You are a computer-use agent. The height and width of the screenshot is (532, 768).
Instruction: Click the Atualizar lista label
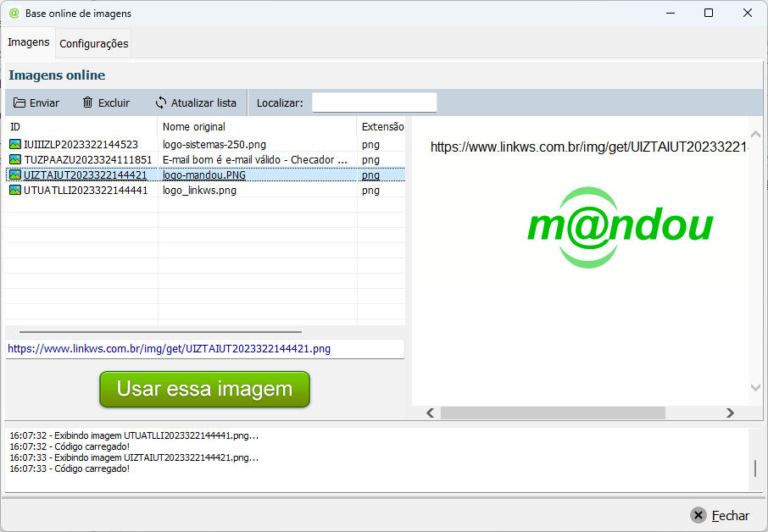203,103
